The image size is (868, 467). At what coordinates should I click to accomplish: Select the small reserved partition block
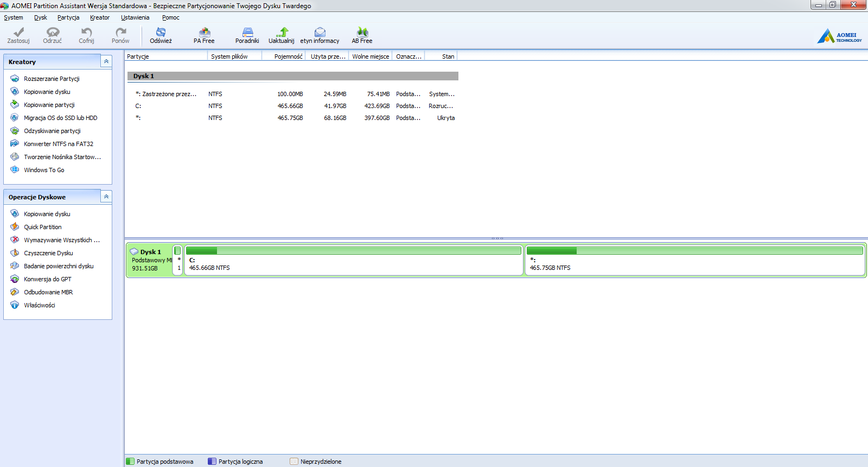tap(177, 260)
